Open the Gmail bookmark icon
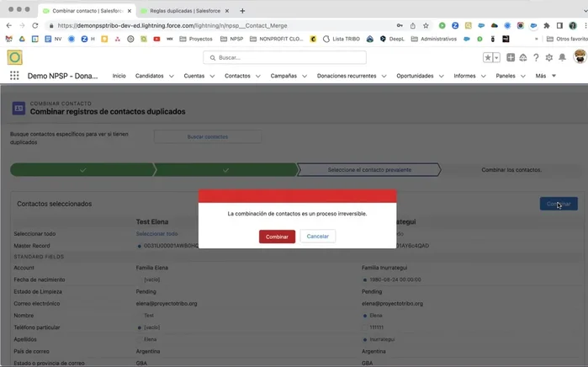The width and height of the screenshot is (588, 367). [x=9, y=39]
